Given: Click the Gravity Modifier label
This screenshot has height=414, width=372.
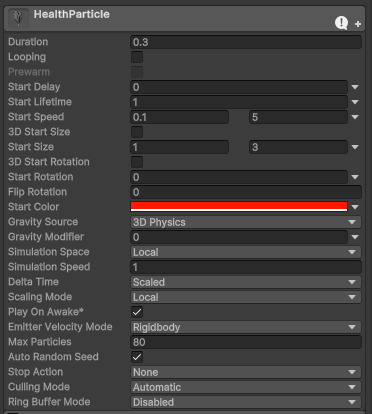Looking at the screenshot, I should (46, 237).
